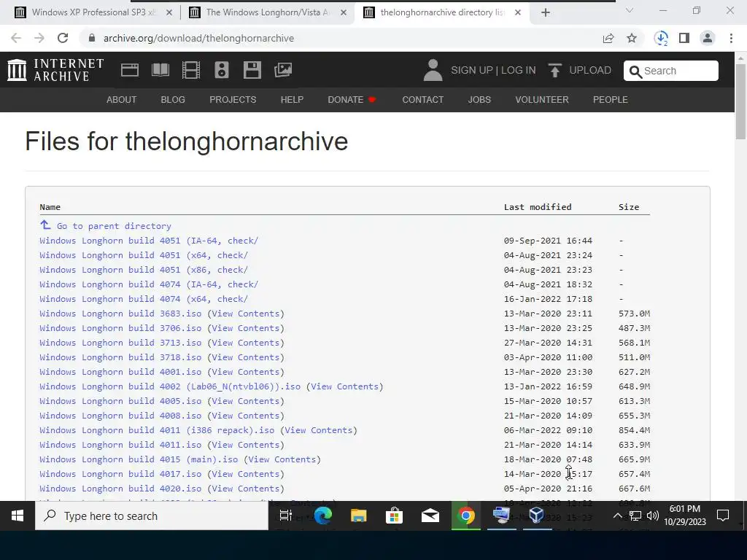Open the Internet Archive home logo

55,70
